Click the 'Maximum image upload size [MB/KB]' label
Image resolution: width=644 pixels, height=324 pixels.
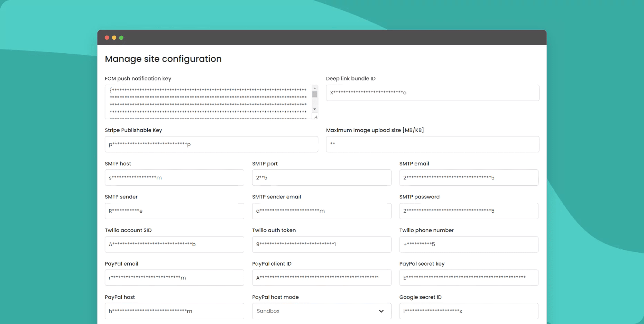point(375,130)
